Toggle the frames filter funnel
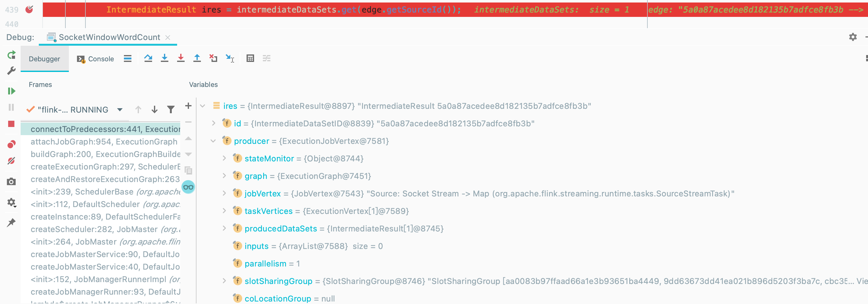Viewport: 868px width, 304px height. point(171,109)
